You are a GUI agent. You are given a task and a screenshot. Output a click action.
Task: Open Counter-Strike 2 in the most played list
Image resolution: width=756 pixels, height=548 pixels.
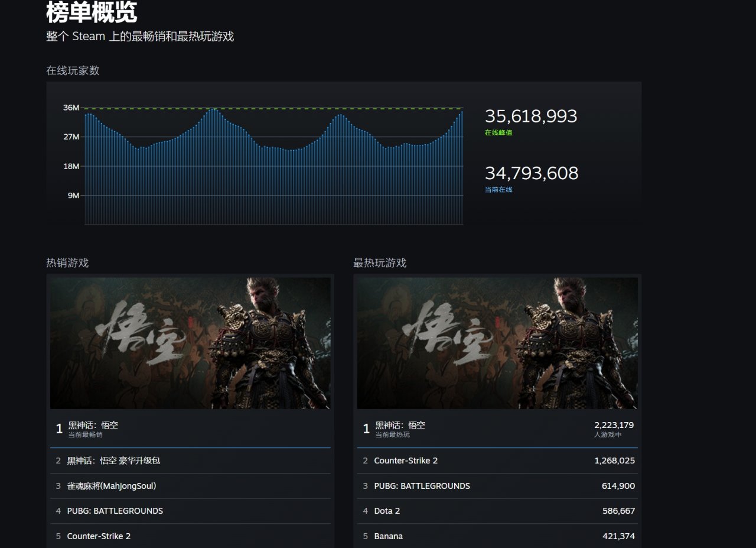tap(497, 461)
